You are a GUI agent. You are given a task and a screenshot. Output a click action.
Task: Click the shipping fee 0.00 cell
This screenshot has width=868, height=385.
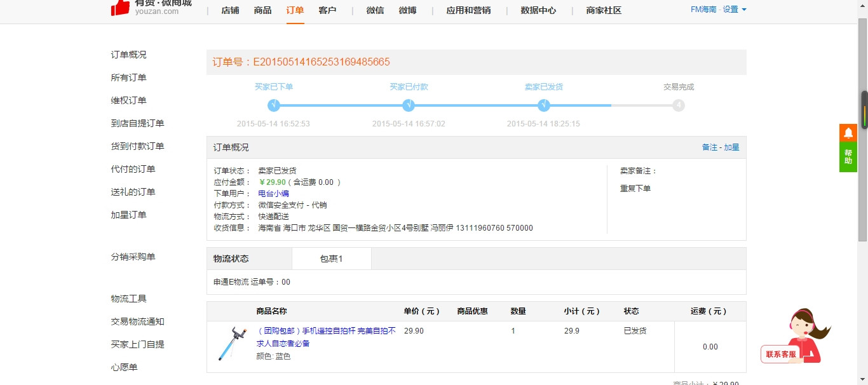[x=710, y=347]
